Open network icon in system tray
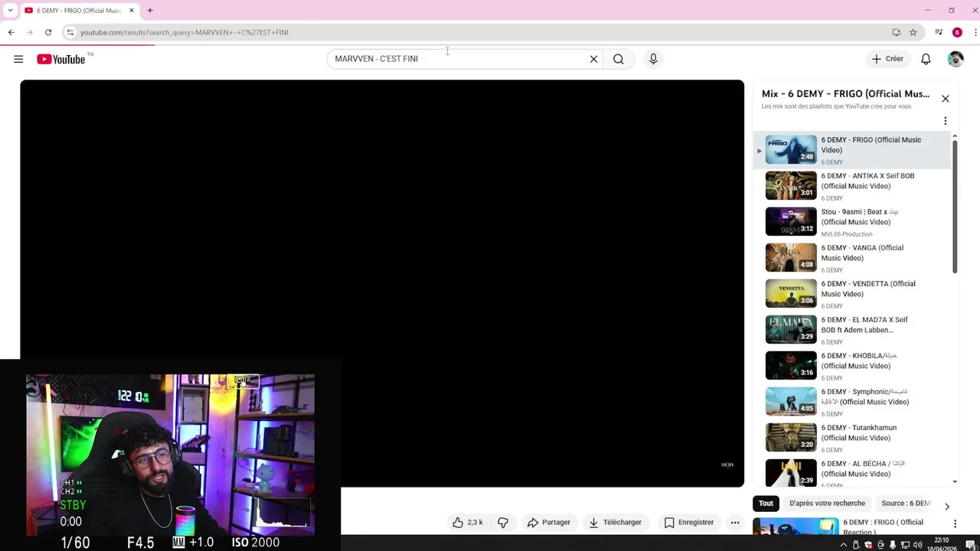This screenshot has width=980, height=551. click(x=906, y=545)
